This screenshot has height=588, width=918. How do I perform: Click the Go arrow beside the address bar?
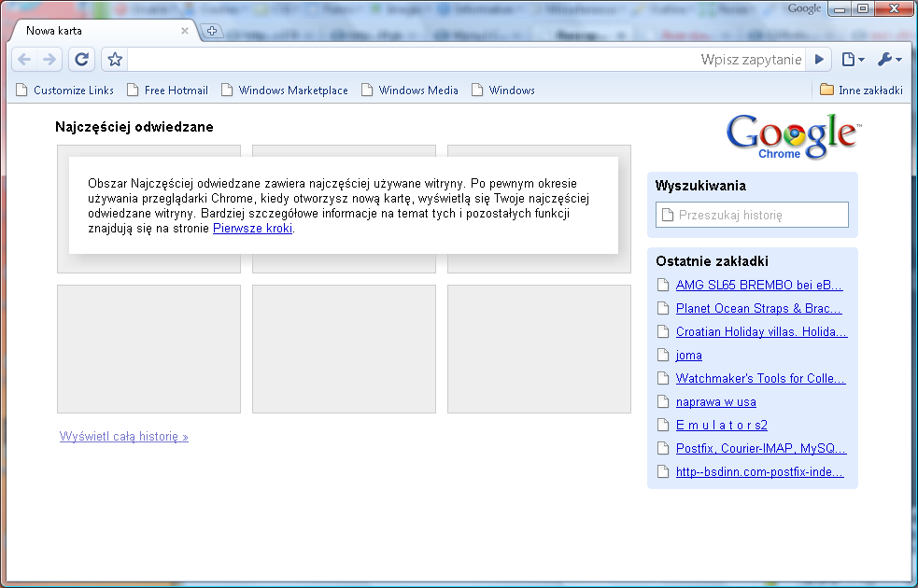(819, 59)
